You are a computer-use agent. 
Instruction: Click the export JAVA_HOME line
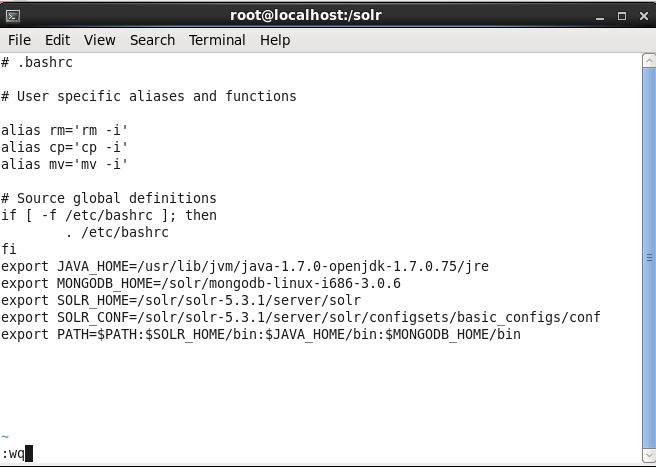click(x=245, y=266)
